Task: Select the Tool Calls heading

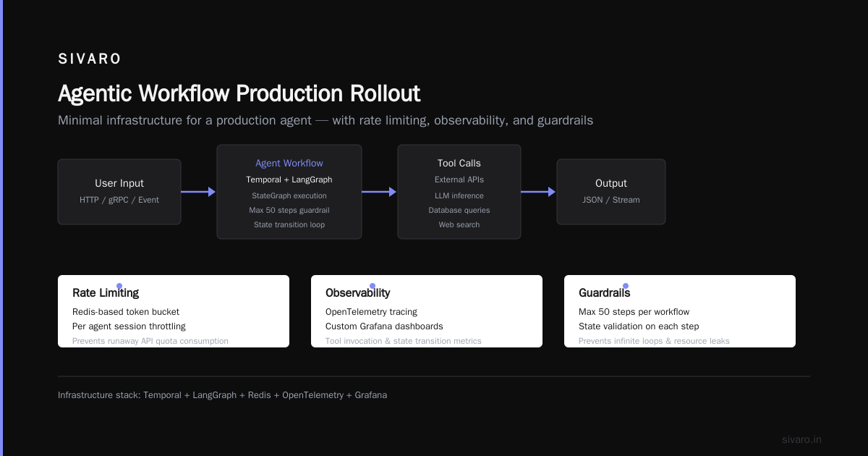Action: tap(459, 164)
